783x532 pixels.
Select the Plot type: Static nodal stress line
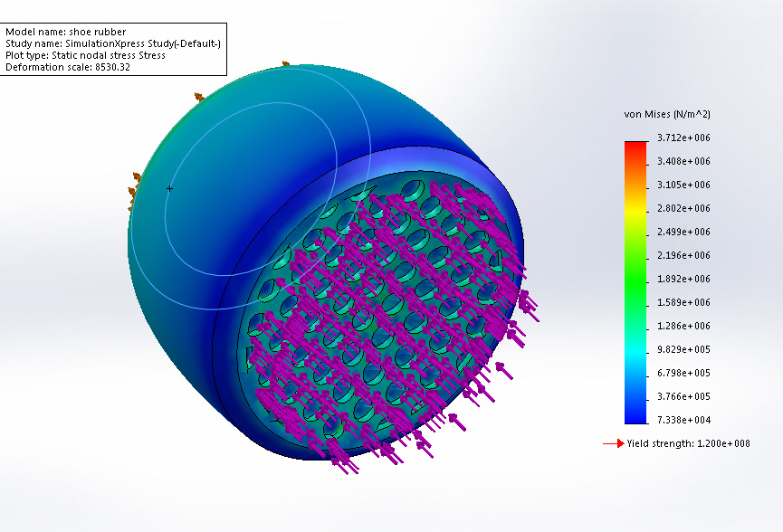coord(85,55)
